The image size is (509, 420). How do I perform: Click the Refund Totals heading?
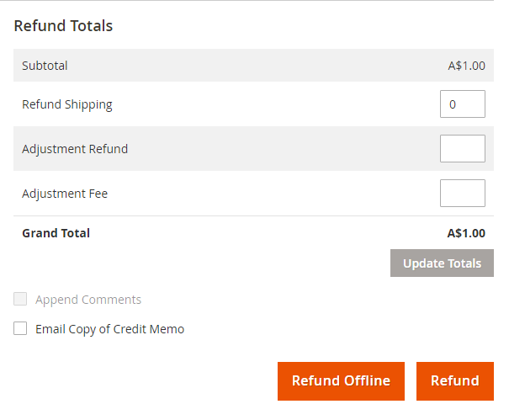(63, 26)
